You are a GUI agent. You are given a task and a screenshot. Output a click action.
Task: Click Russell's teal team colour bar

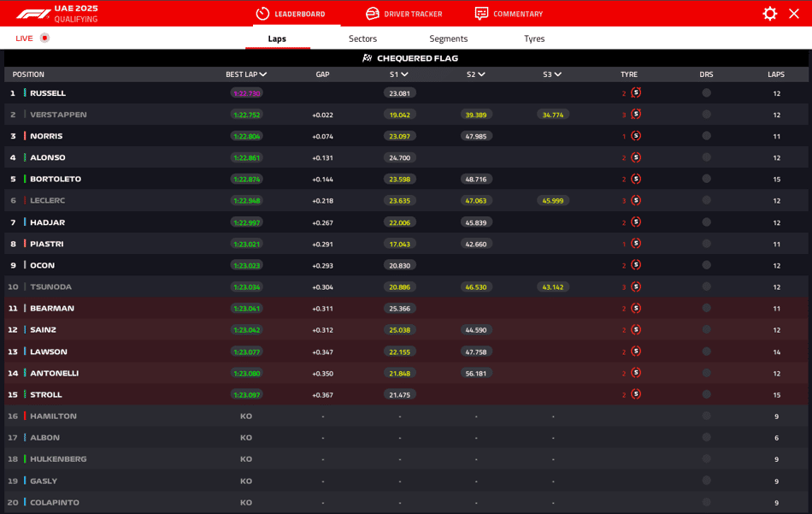tap(24, 92)
